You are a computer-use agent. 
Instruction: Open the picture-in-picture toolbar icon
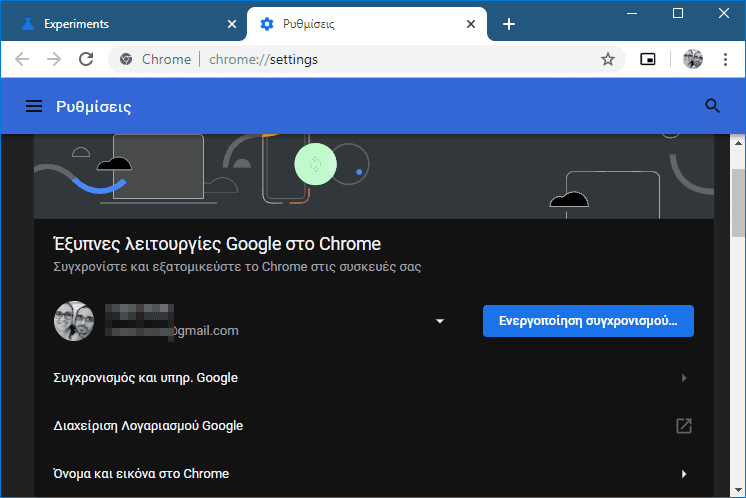(648, 59)
